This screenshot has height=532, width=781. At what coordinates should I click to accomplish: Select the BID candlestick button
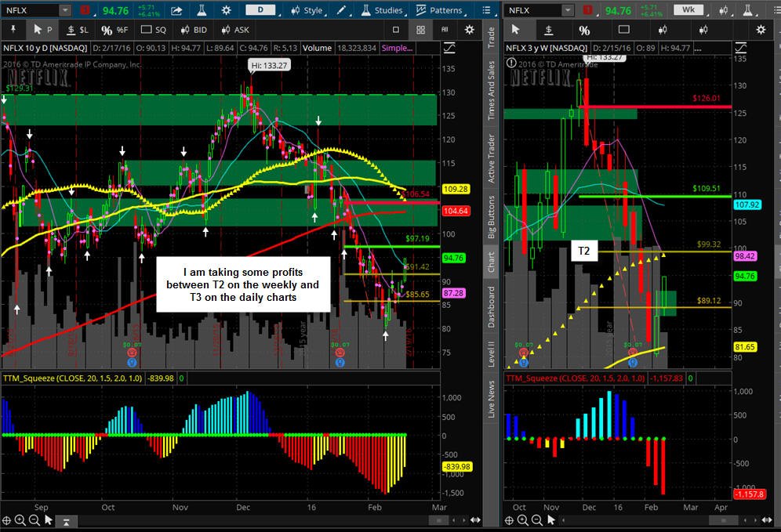193,30
